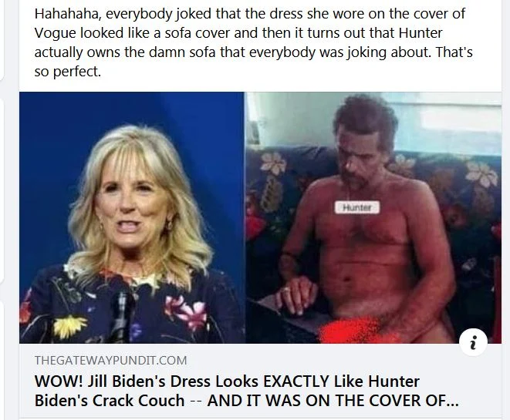
Task: Click the yellow flower on the dress
Action: tap(70, 324)
